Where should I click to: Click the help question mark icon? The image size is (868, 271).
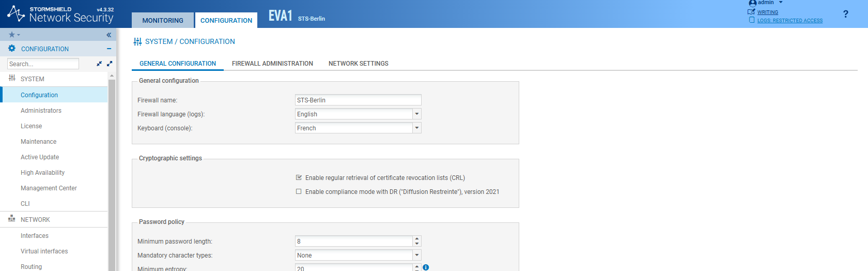(x=845, y=14)
